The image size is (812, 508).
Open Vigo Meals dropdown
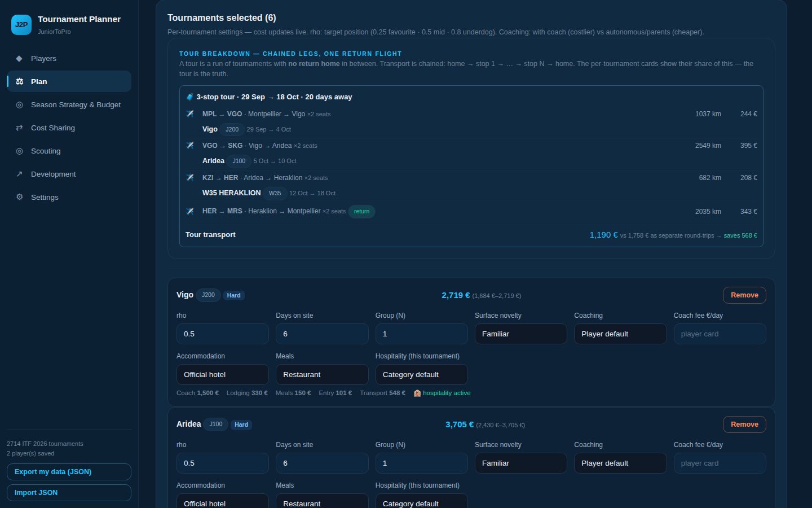[322, 375]
